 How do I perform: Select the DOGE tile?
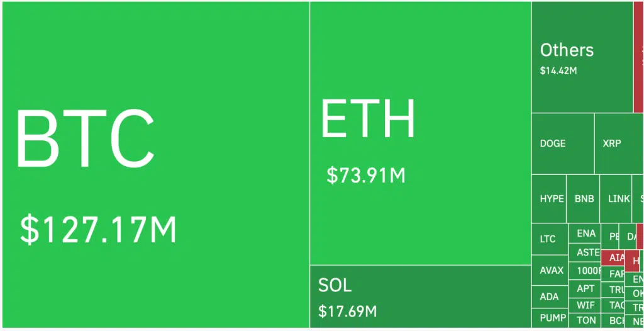[562, 143]
